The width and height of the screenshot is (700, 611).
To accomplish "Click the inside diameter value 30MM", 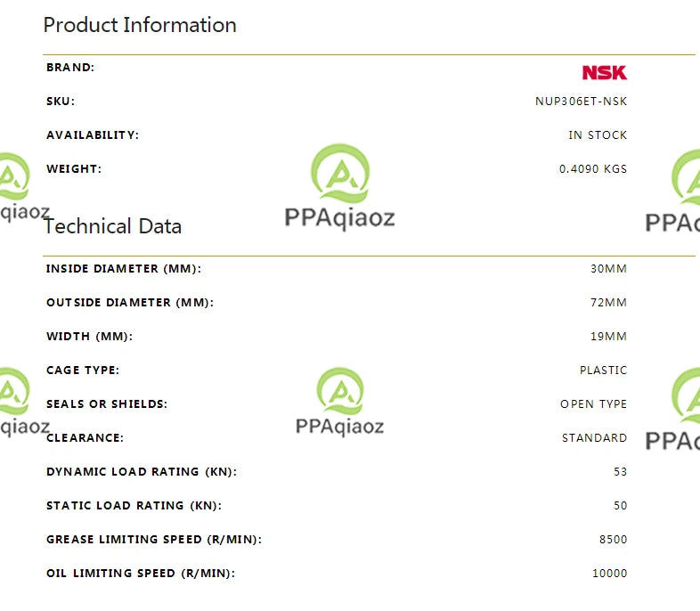I will point(608,269).
